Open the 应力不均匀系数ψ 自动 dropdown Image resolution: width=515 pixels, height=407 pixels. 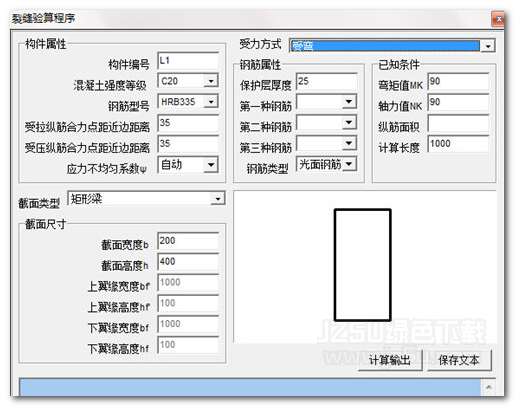tap(211, 165)
